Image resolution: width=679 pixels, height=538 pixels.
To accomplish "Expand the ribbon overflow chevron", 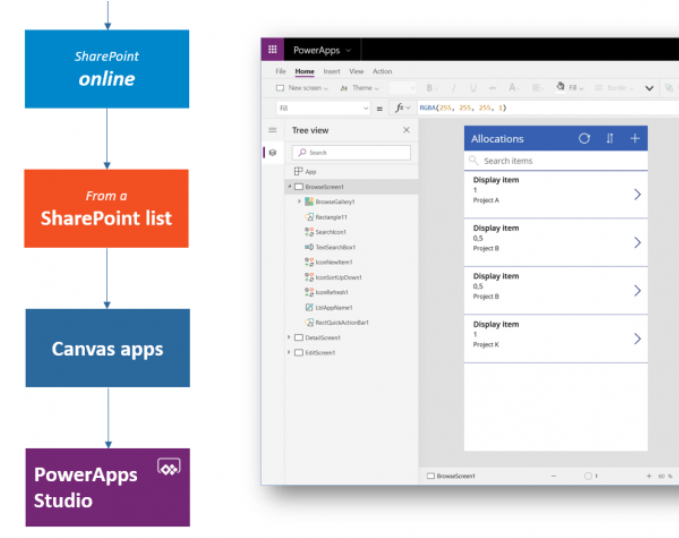I will (x=649, y=88).
